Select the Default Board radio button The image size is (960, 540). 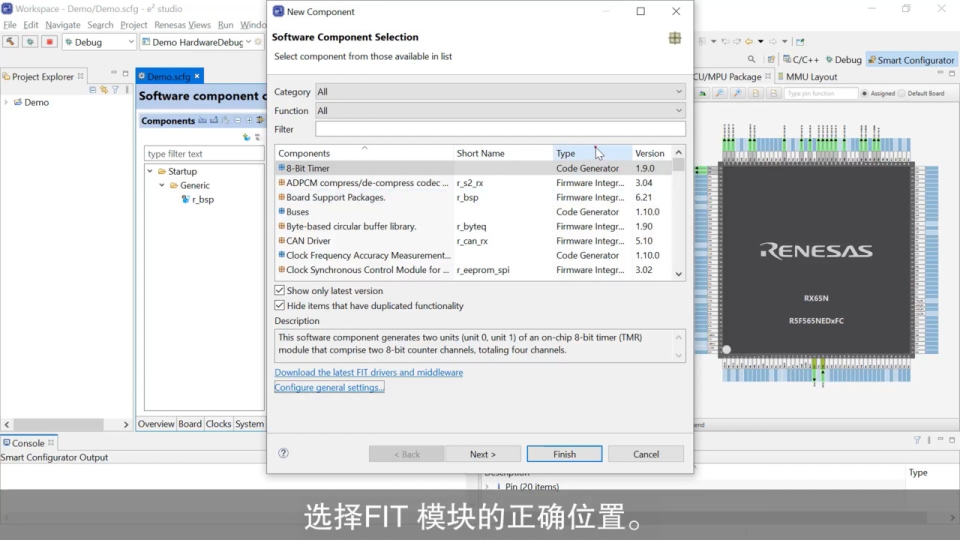(x=901, y=94)
